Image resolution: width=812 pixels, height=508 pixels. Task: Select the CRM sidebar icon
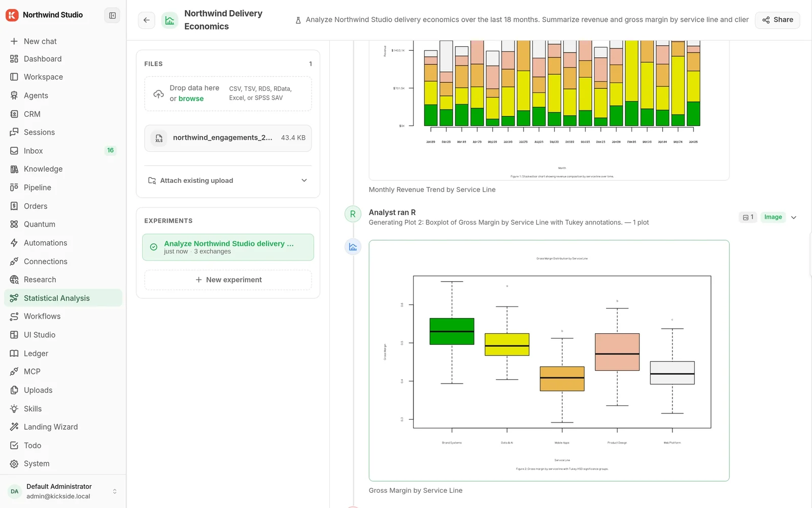point(14,114)
